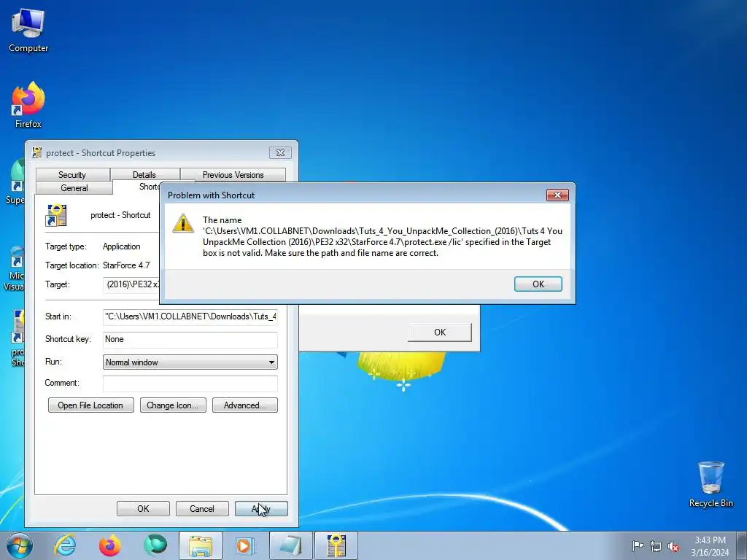
Task: Cancel the Shortcut Properties dialog
Action: [x=202, y=508]
